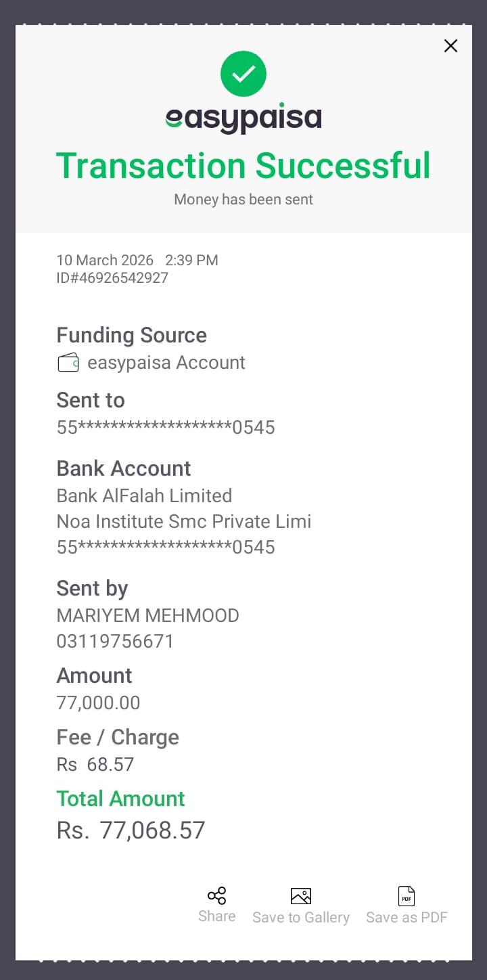Close the transaction receipt
The image size is (487, 980).
point(450,46)
